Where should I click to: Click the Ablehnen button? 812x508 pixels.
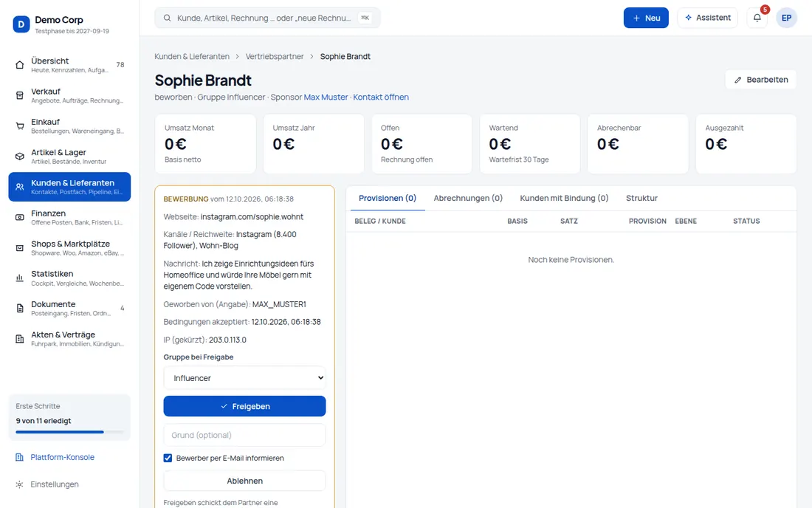tap(244, 481)
